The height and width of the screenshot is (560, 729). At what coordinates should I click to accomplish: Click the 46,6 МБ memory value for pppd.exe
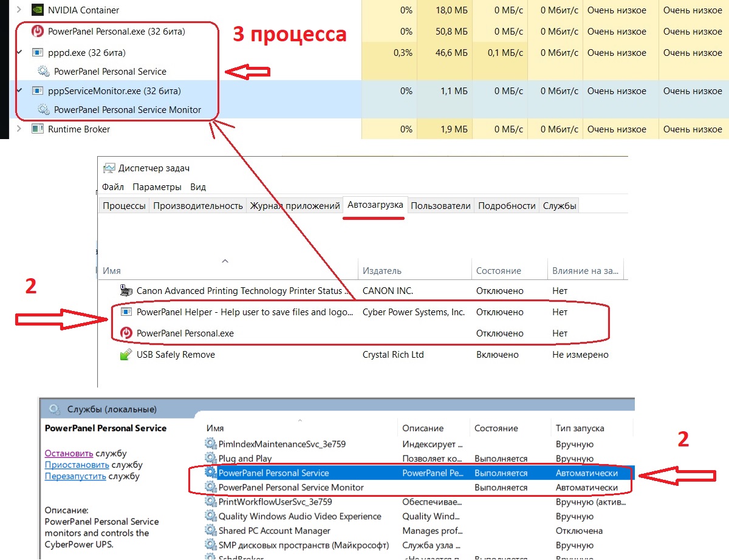(453, 53)
